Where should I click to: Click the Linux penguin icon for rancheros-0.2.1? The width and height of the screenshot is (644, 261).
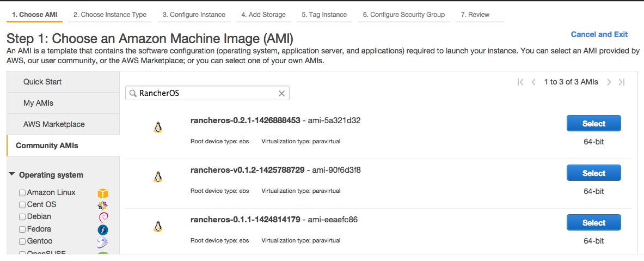(x=158, y=128)
